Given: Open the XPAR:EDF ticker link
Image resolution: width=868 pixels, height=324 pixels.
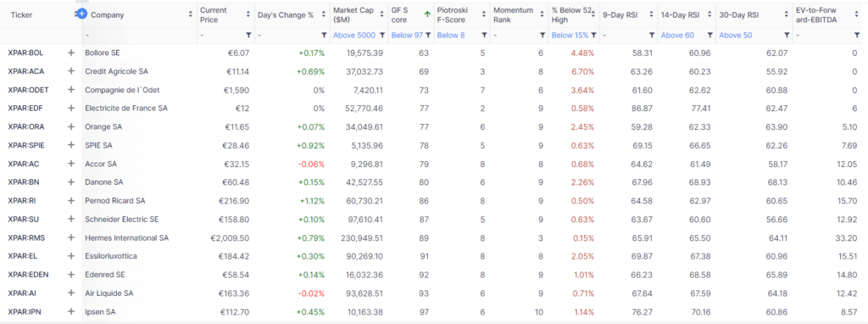Looking at the screenshot, I should coord(26,108).
